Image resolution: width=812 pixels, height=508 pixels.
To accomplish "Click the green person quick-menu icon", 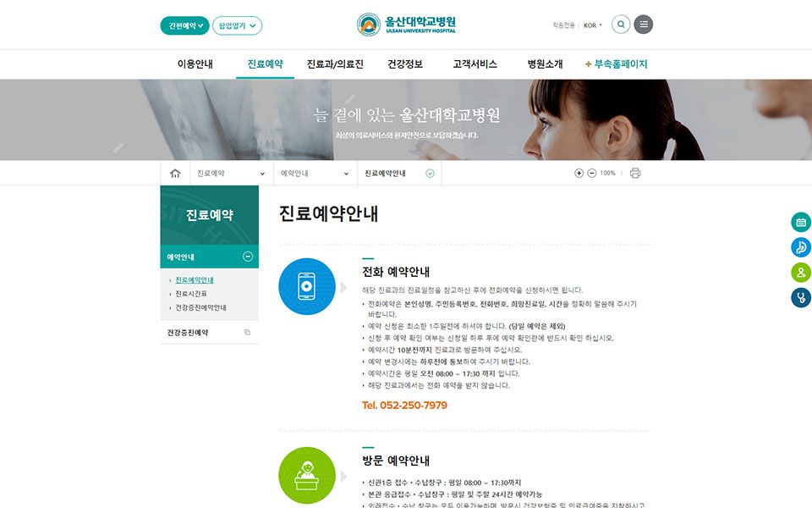I will click(801, 272).
